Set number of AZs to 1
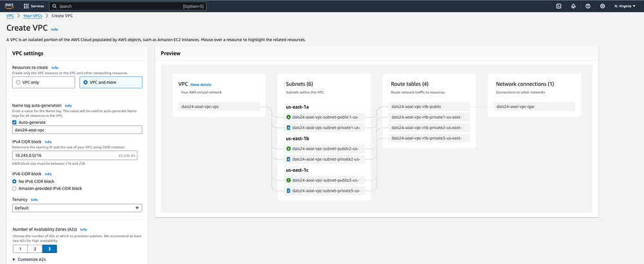This screenshot has height=264, width=644. (20, 249)
